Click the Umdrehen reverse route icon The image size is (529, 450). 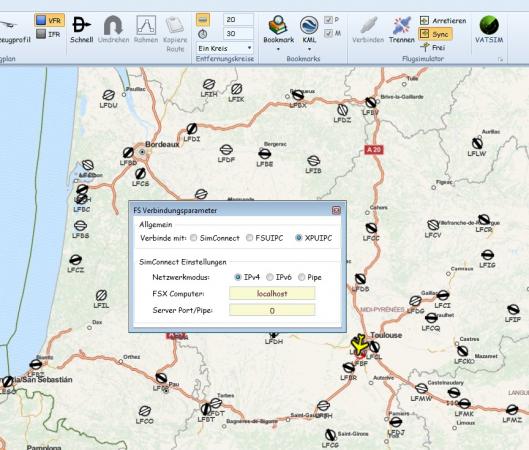point(113,25)
